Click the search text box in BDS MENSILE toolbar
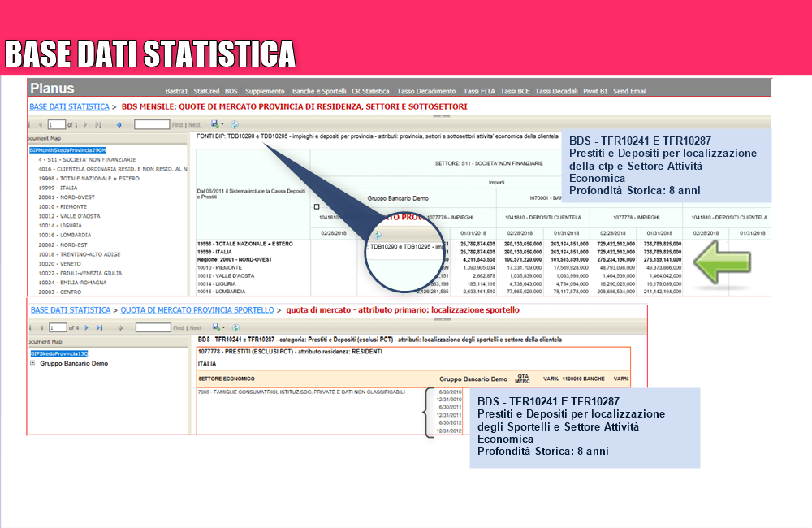812x528 pixels. click(152, 125)
